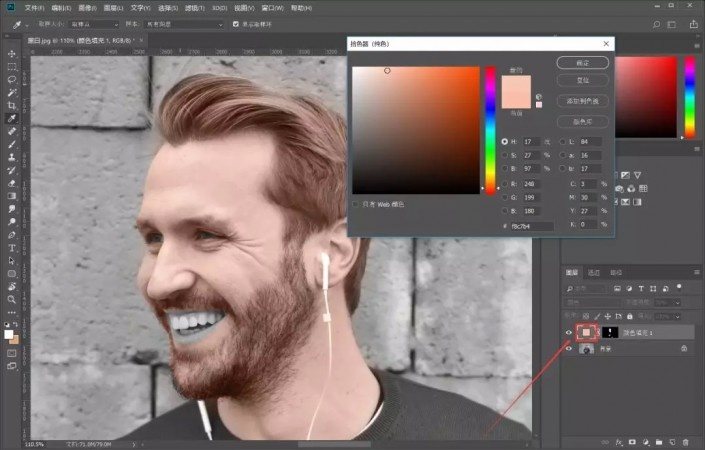Enable the Only Web Colors checkbox
Image resolution: width=705 pixels, height=450 pixels.
click(355, 204)
